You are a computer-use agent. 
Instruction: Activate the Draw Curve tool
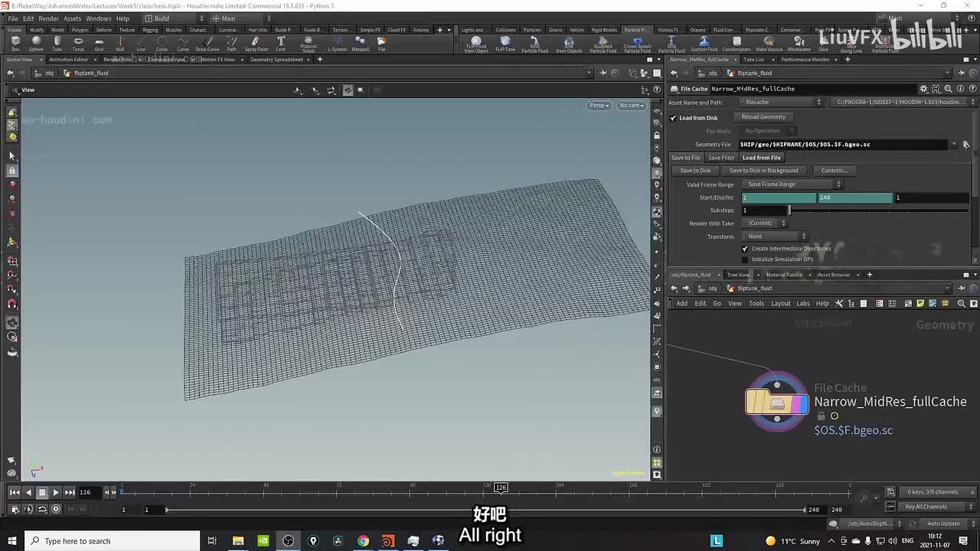[207, 44]
